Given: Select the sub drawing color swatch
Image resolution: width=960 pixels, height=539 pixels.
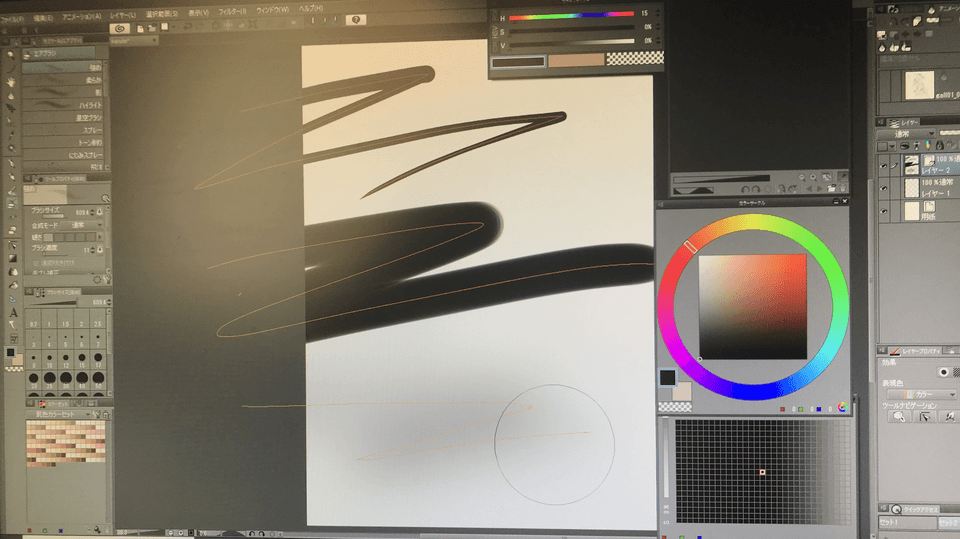Looking at the screenshot, I should [683, 391].
